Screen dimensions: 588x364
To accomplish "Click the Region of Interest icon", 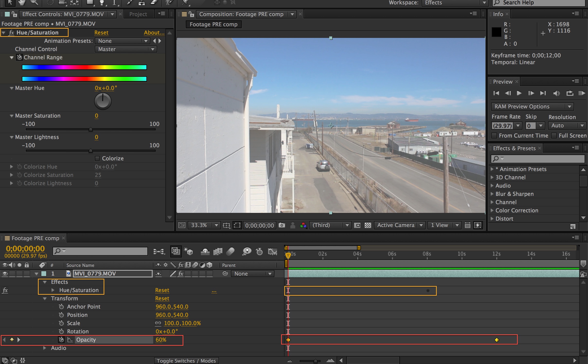I will (x=237, y=225).
